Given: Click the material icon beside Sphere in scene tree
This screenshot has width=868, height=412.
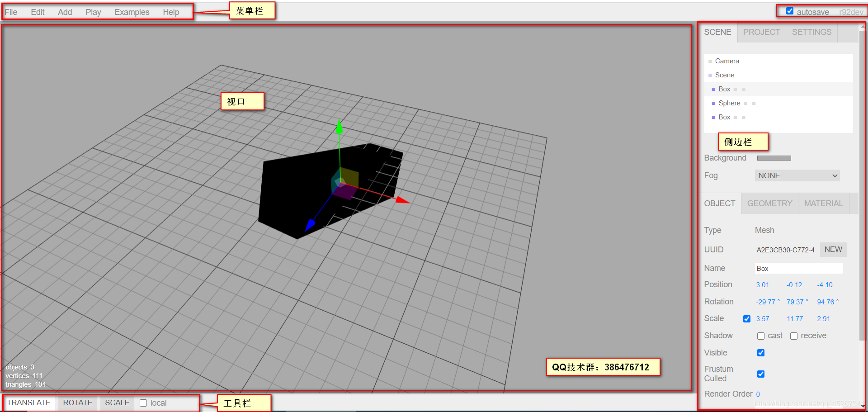Looking at the screenshot, I should (754, 103).
